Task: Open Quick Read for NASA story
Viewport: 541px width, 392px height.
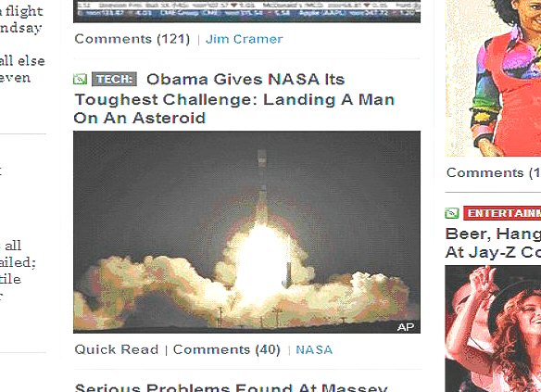Action: click(x=117, y=349)
